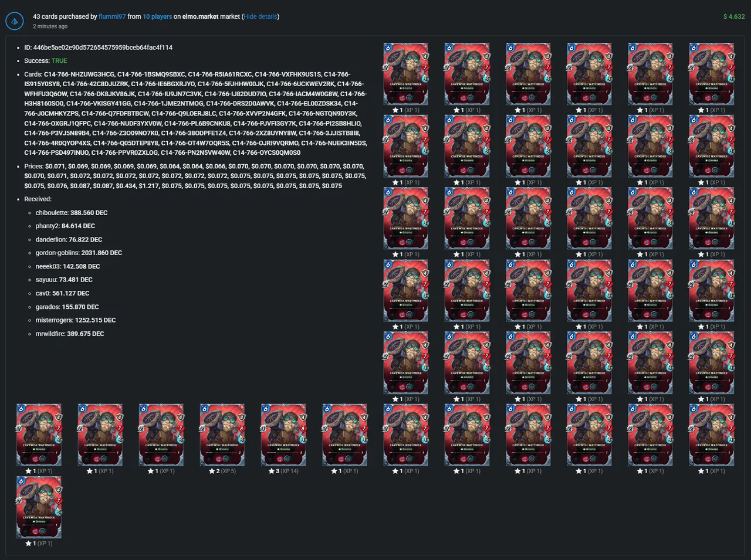Select card ID C14-766-1BSMQ9SBXC

(151, 74)
